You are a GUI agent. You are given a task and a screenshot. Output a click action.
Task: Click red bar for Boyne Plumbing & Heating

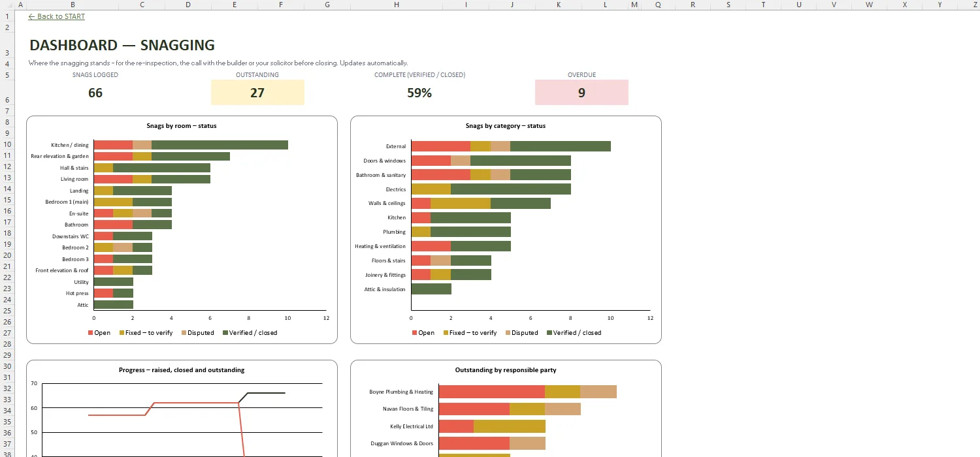pos(492,392)
